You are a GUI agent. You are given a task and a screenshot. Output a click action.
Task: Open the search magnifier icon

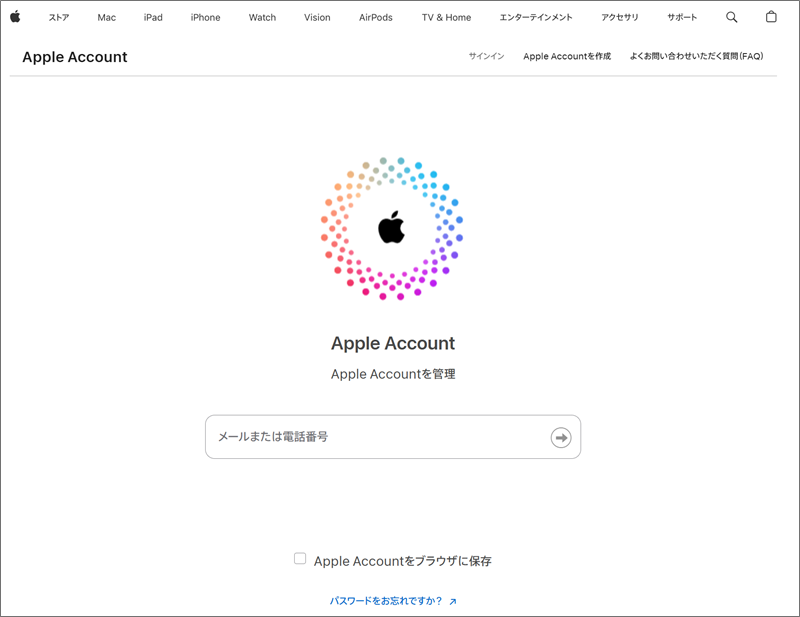pos(731,17)
